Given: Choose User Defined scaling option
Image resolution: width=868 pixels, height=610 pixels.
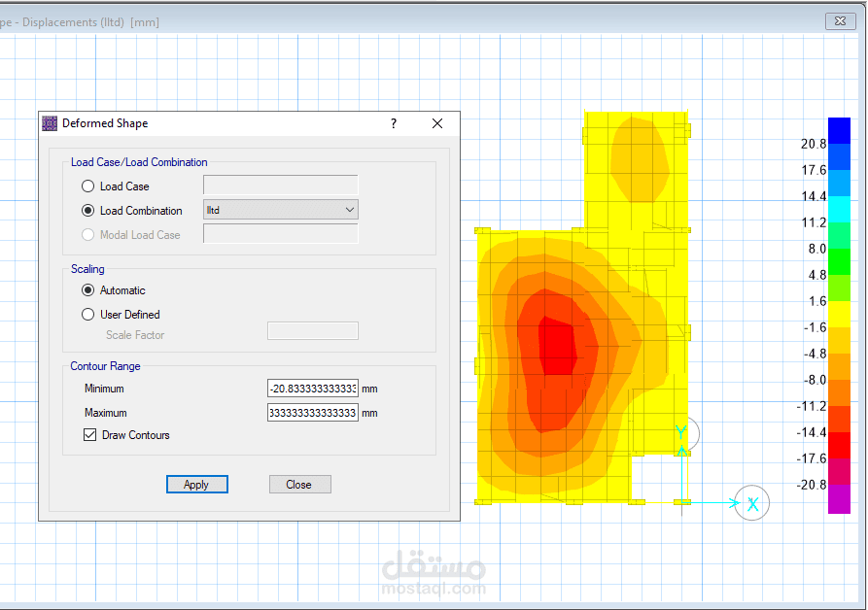Looking at the screenshot, I should [x=88, y=315].
